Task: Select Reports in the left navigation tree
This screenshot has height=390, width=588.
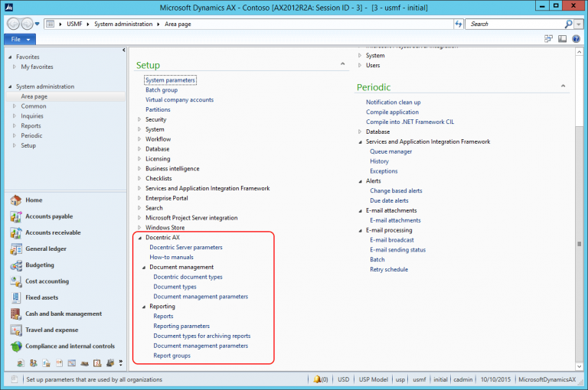Action: [x=31, y=126]
